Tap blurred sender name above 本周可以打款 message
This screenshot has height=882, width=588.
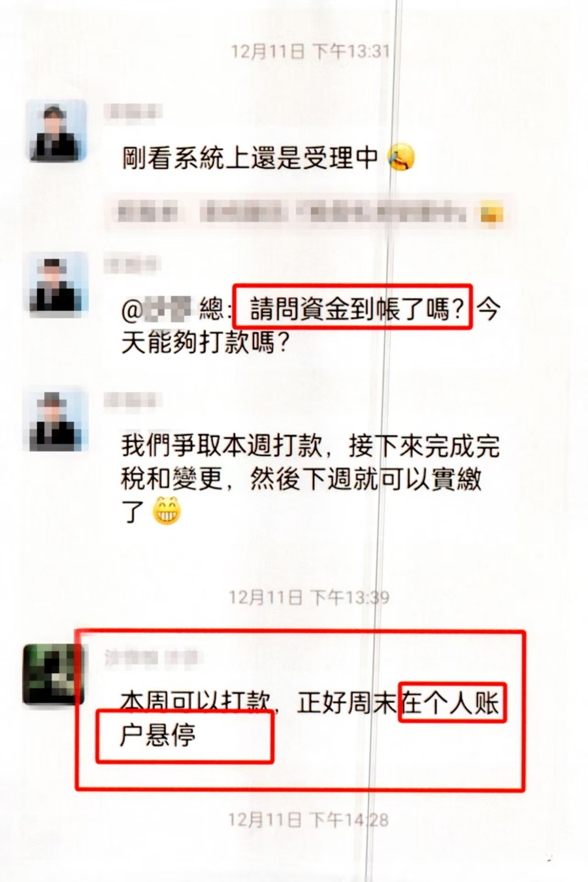[153, 658]
